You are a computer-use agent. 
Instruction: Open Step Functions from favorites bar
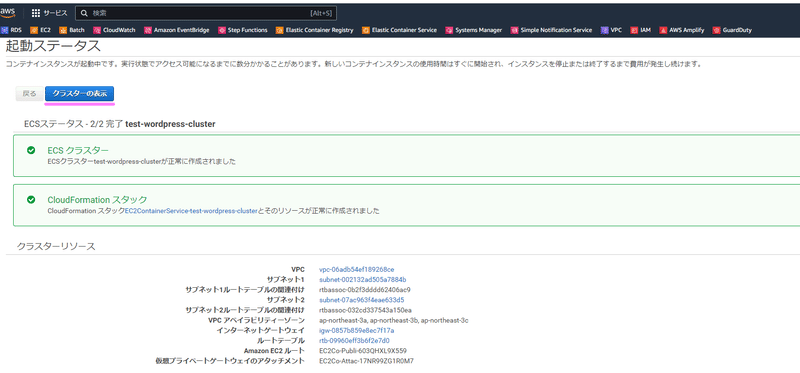243,30
